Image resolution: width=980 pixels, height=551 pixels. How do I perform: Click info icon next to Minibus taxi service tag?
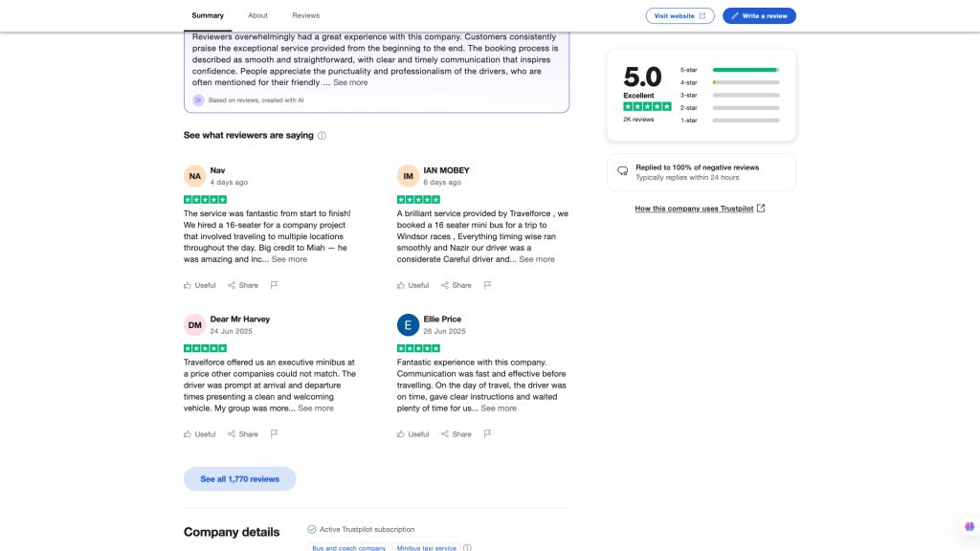tap(467, 548)
